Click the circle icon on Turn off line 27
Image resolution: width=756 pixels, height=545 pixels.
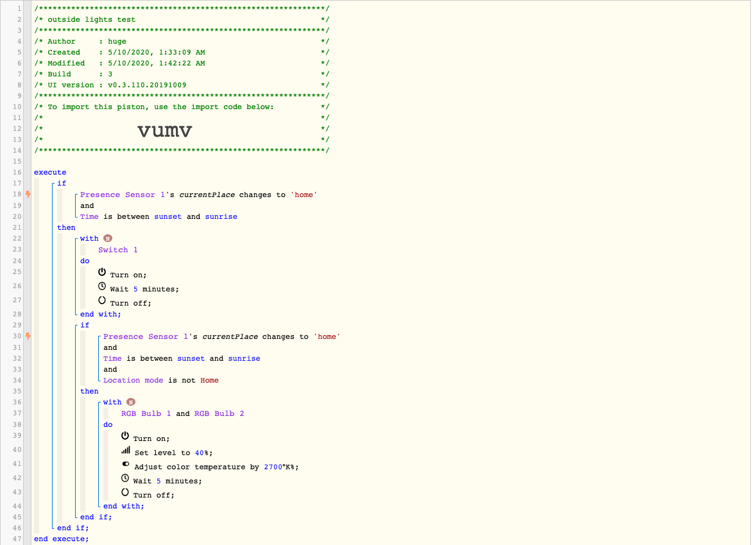tap(102, 300)
